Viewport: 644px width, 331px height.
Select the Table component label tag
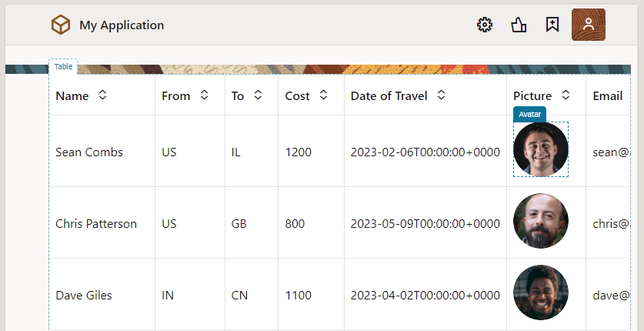63,66
